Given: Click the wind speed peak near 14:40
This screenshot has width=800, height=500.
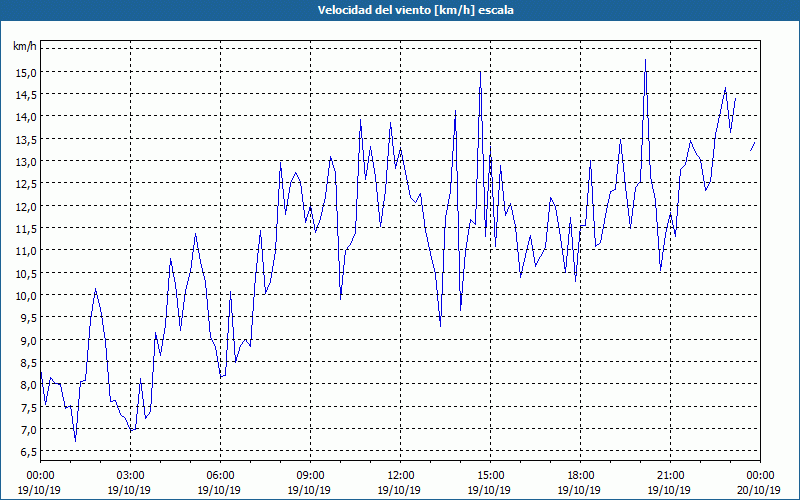Looking at the screenshot, I should (480, 72).
